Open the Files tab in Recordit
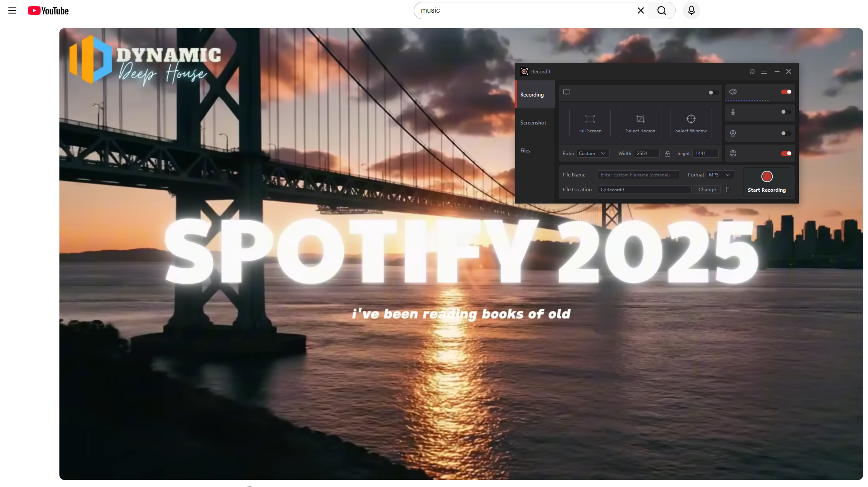Screen dimensions: 868x487 [526, 150]
